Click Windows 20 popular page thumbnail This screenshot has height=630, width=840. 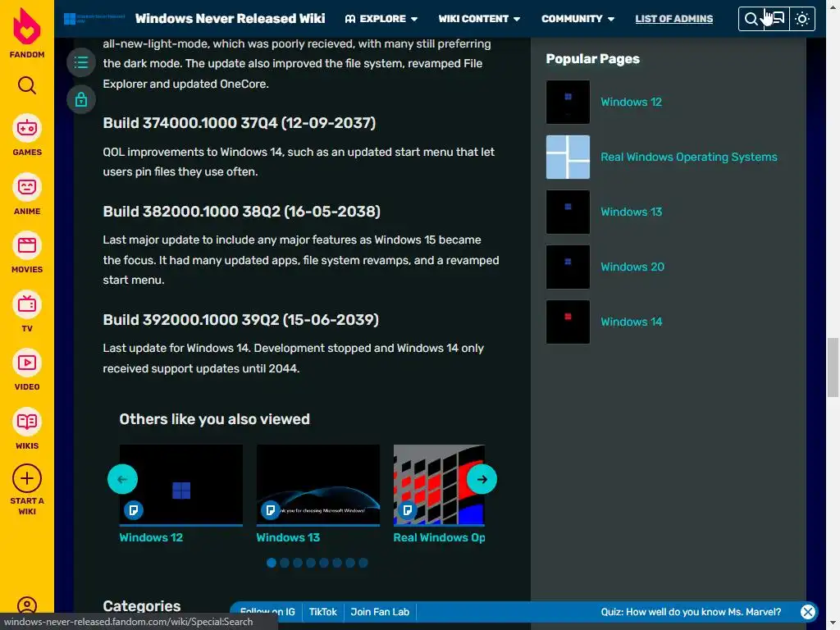pyautogui.click(x=568, y=267)
